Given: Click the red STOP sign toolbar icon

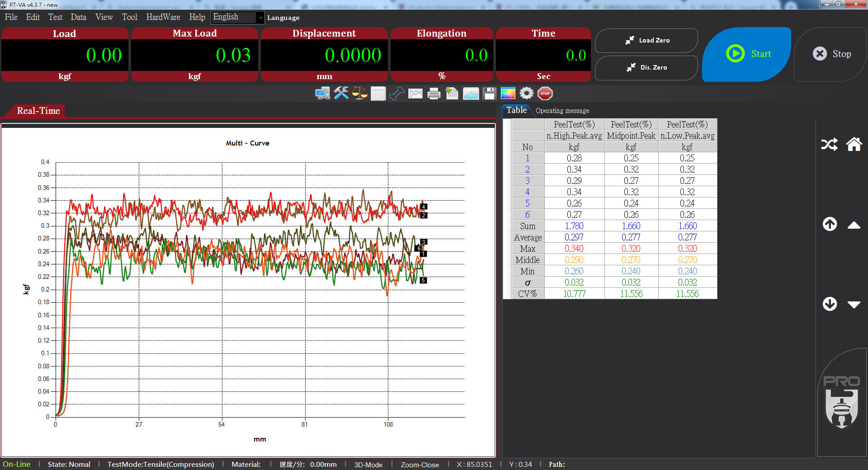Looking at the screenshot, I should 545,94.
